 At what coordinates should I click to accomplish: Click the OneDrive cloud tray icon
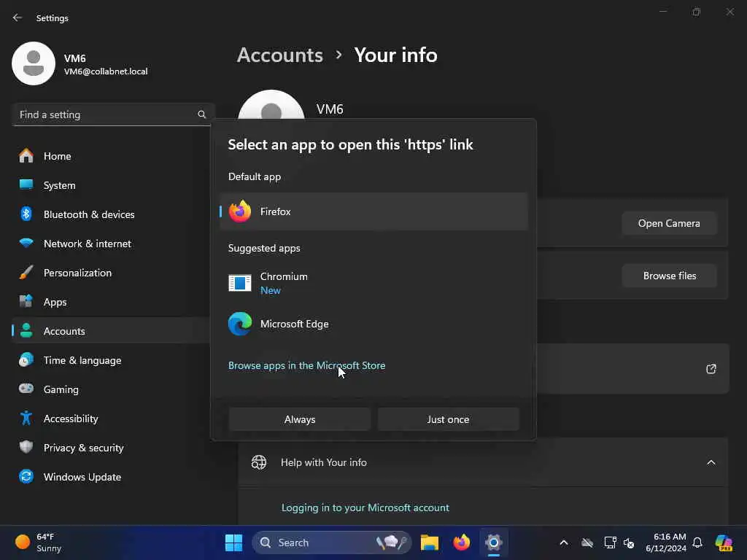pos(587,542)
